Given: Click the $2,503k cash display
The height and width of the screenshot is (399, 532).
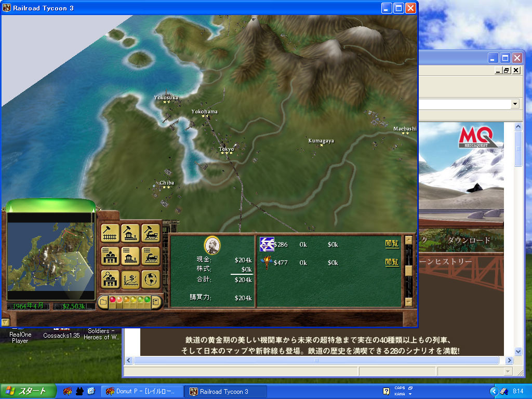Looking at the screenshot, I should click(74, 306).
